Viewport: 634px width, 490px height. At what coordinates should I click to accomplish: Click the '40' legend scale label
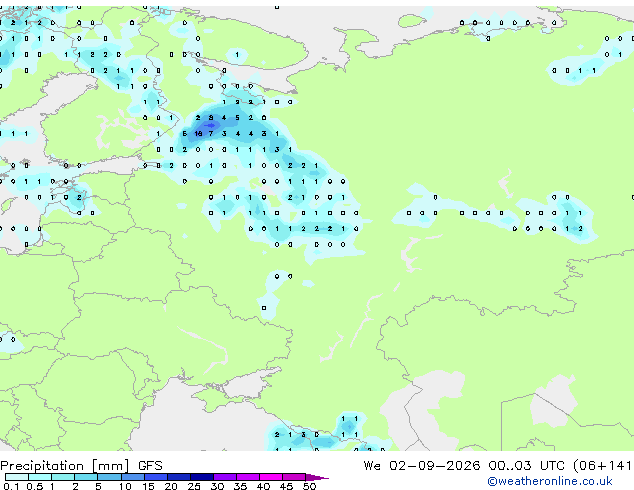point(263,486)
